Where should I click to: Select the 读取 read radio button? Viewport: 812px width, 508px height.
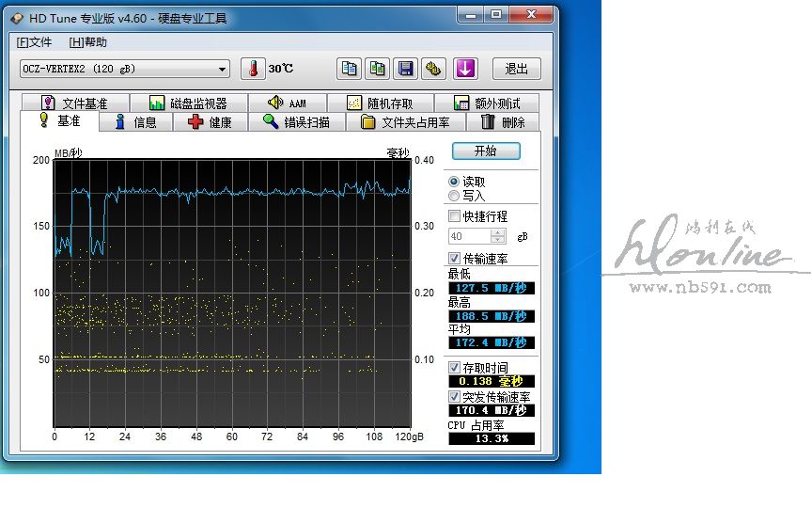(455, 182)
